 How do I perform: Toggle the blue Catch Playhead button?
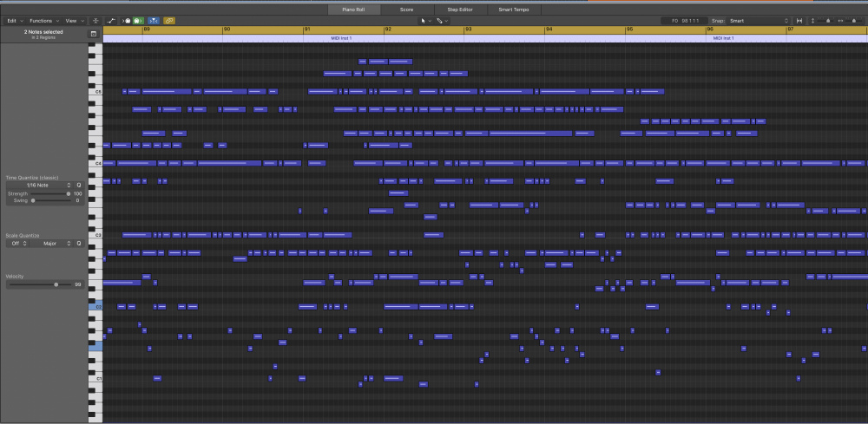click(x=154, y=20)
